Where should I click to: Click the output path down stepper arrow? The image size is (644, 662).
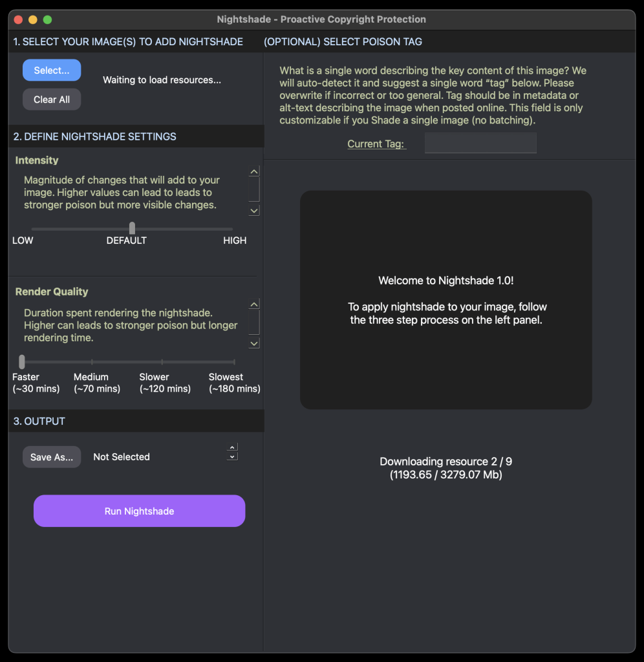tap(233, 456)
